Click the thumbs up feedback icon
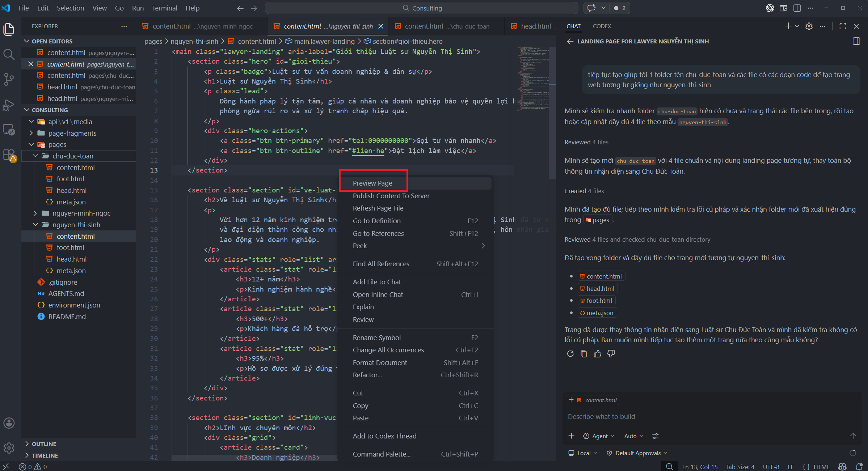Viewport: 868px width, 471px height. pos(597,354)
